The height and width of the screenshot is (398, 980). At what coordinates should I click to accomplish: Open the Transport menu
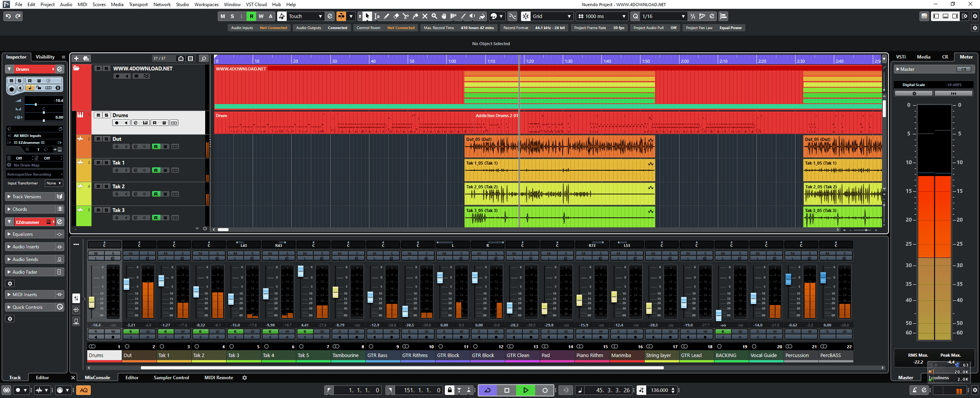point(138,5)
